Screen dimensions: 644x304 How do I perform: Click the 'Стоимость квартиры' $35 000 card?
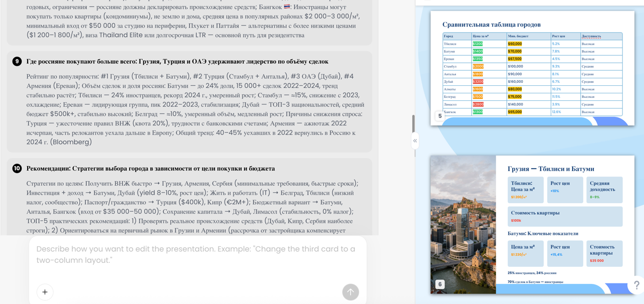(x=604, y=253)
